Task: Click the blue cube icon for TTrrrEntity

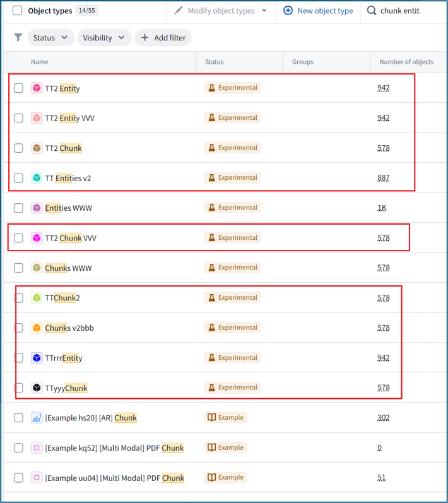Action: pos(37,358)
